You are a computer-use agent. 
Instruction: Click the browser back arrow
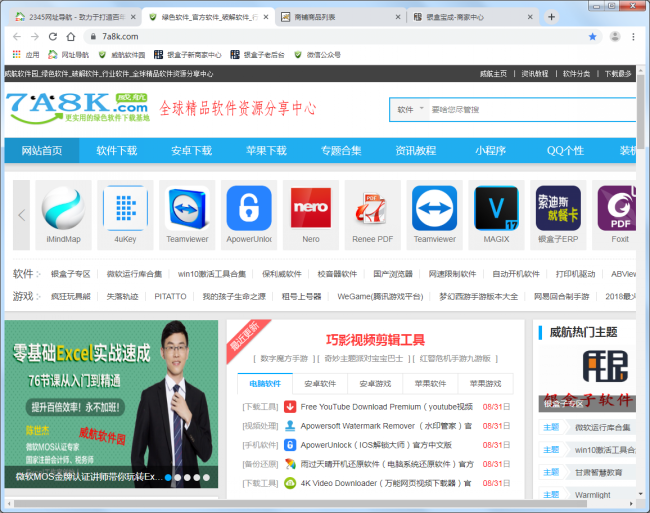point(17,36)
